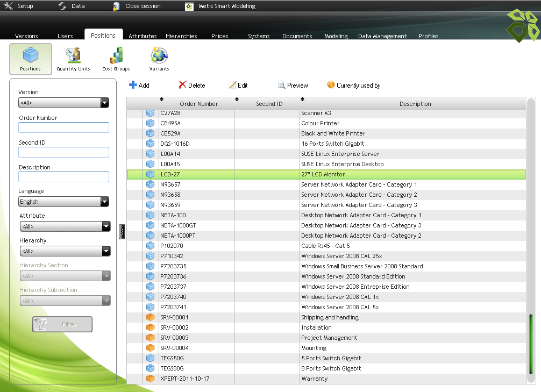Open the Variants section
The width and height of the screenshot is (541, 392).
pos(159,59)
